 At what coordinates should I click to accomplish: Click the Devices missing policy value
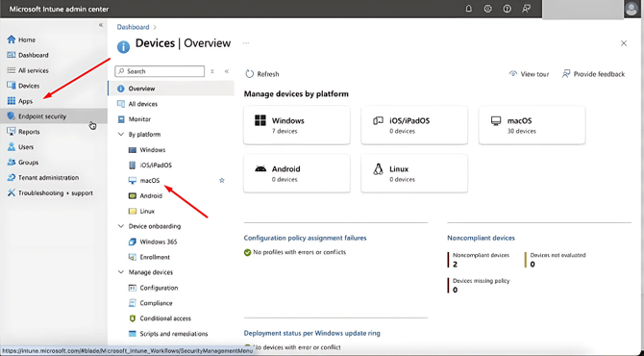tap(455, 290)
